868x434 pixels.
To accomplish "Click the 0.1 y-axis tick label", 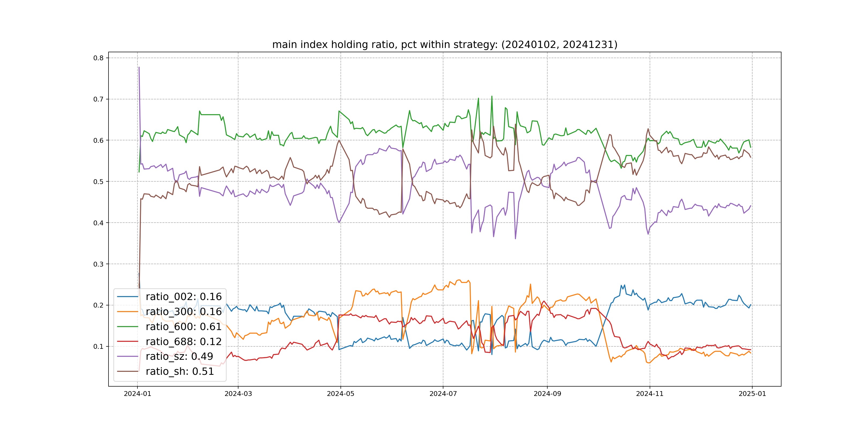I will [x=98, y=346].
